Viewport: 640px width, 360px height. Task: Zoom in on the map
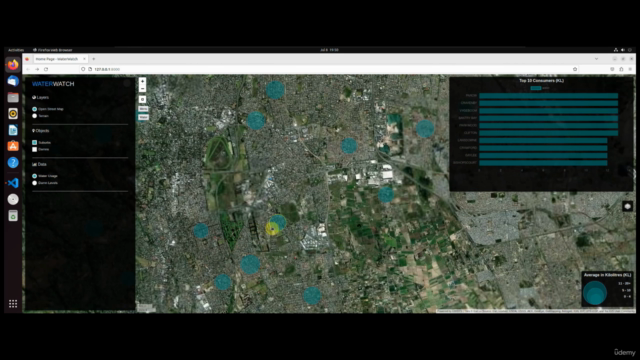click(142, 81)
